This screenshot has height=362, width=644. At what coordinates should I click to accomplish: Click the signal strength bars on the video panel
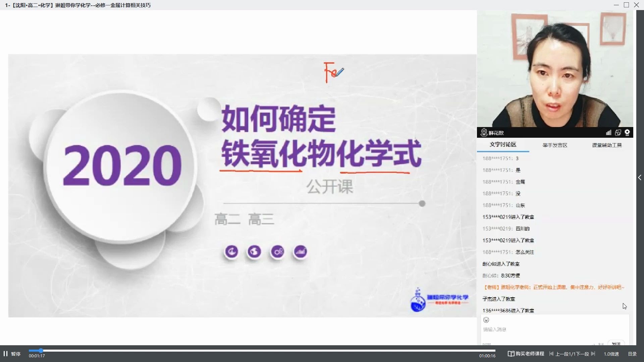(x=609, y=132)
